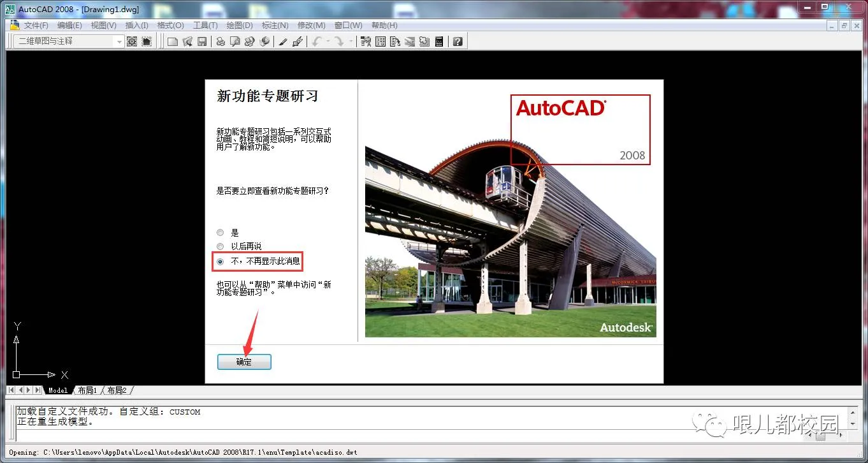Click the Redo arrow icon
The image size is (868, 463).
tap(340, 41)
